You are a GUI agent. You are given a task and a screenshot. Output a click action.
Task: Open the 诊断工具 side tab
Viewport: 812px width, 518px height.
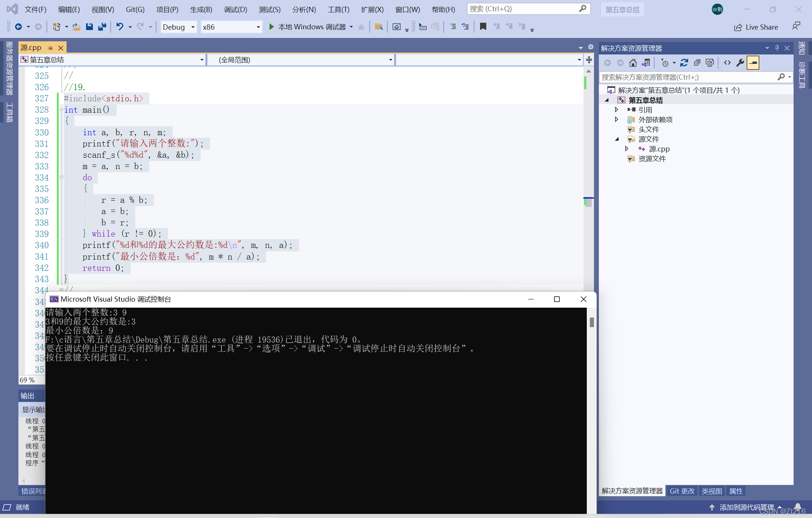tap(801, 75)
